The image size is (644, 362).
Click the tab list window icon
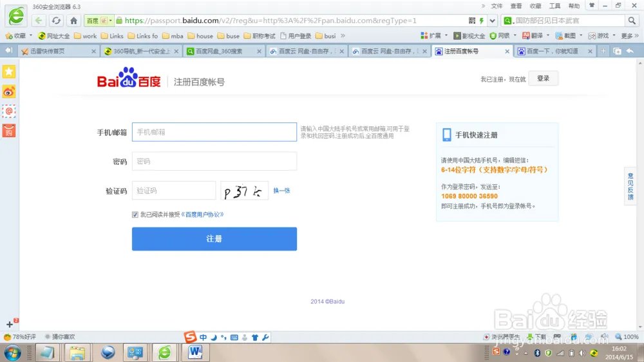(617, 51)
